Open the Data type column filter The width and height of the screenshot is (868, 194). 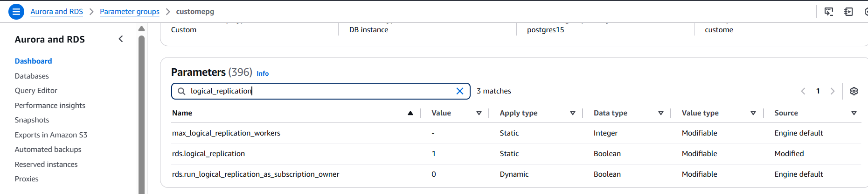pyautogui.click(x=660, y=113)
